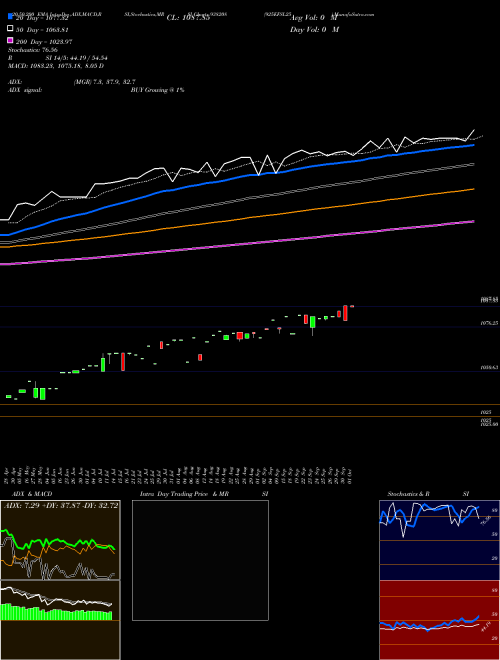The image size is (500, 660).
Task: Click the magenta 200 Day EMA legend swatch
Action: coord(10,40)
